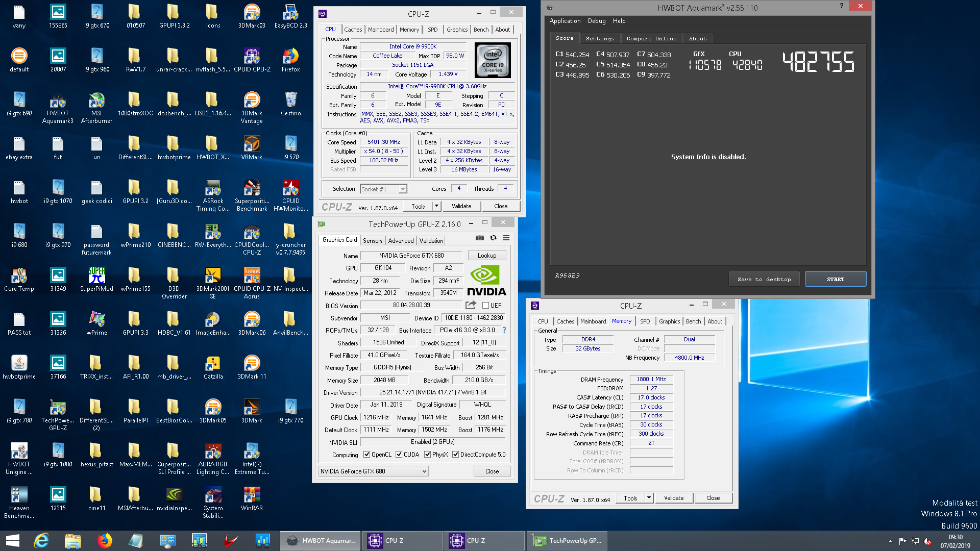Open the SuperPiMod desktop icon
Viewport: 980px width, 551px height.
96,280
